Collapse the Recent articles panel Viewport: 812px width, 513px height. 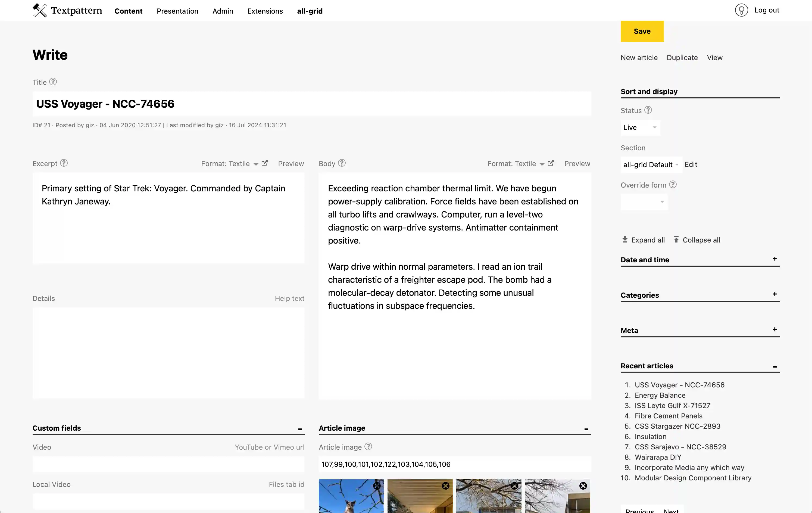[x=774, y=367]
